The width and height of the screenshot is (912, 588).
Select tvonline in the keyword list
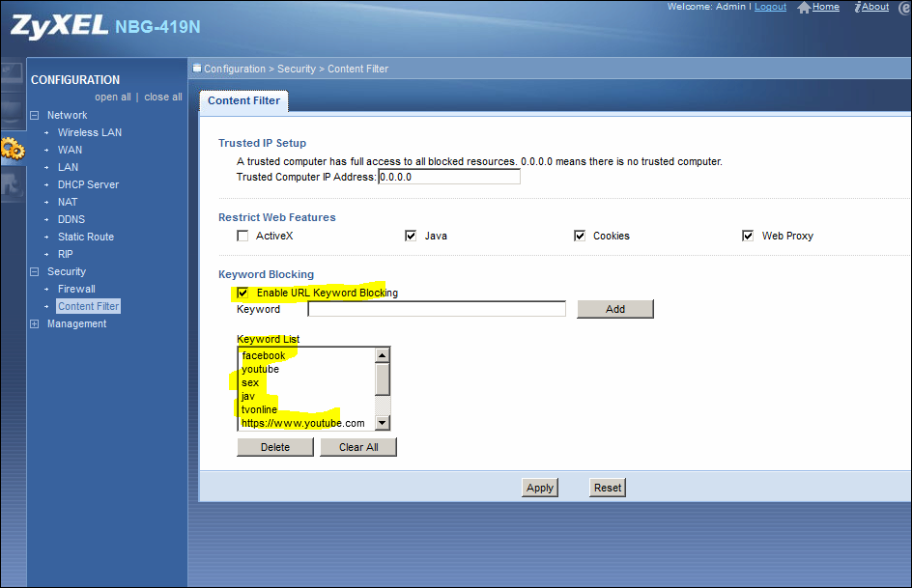click(306, 409)
